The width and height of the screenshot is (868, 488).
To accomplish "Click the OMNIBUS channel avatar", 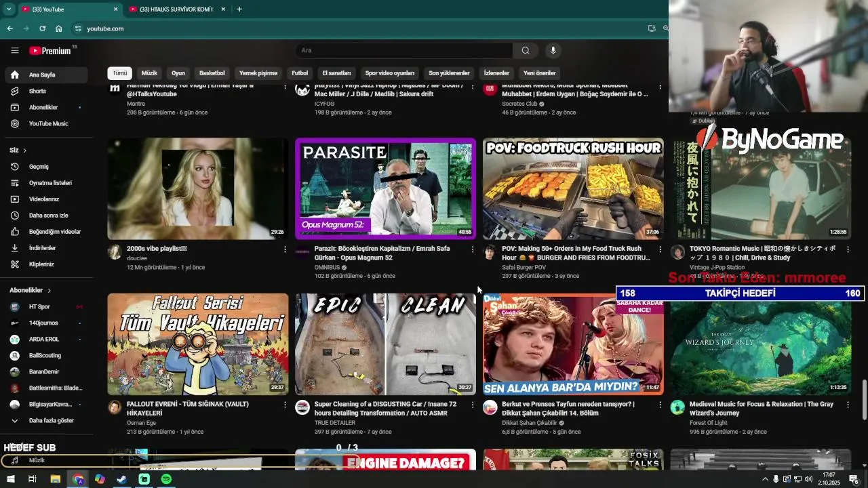I will 302,252.
